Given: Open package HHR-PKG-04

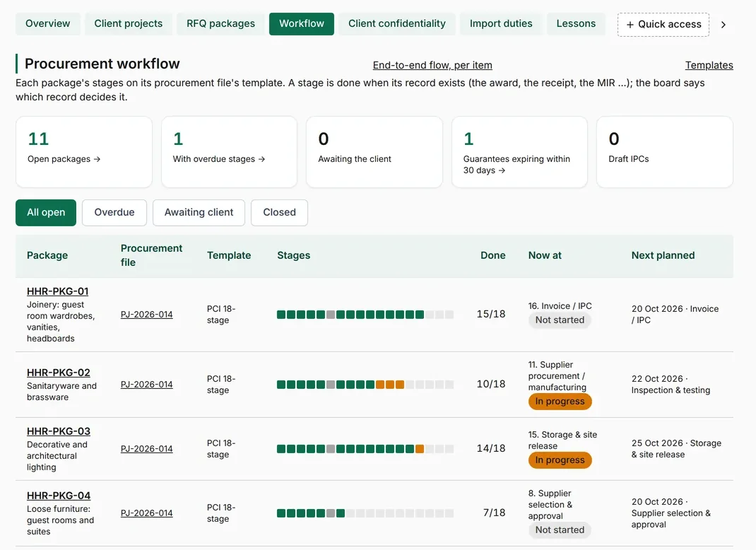Looking at the screenshot, I should [x=59, y=496].
